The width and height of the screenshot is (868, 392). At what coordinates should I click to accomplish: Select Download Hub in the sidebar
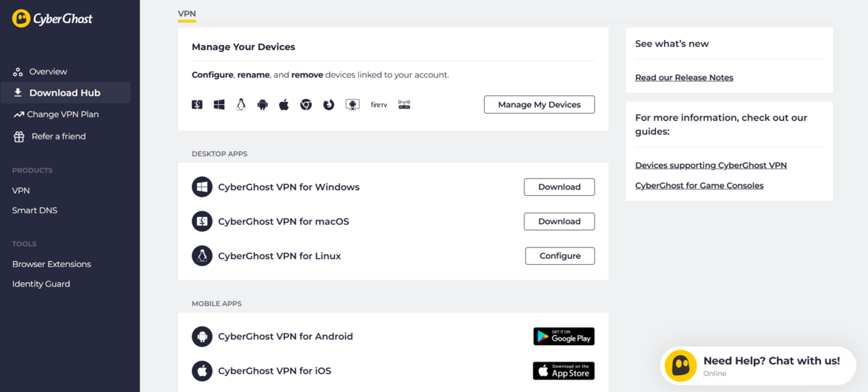[65, 93]
